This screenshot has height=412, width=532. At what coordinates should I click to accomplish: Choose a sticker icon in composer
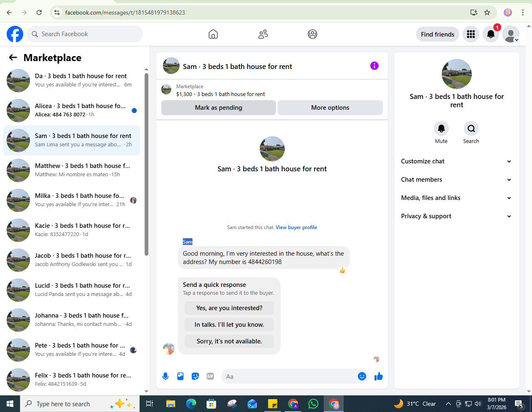coord(195,376)
